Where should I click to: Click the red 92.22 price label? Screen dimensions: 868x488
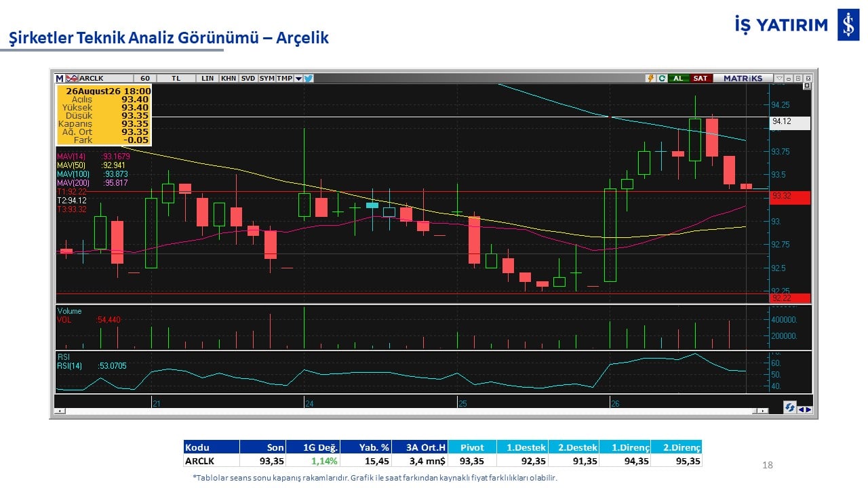click(x=791, y=298)
